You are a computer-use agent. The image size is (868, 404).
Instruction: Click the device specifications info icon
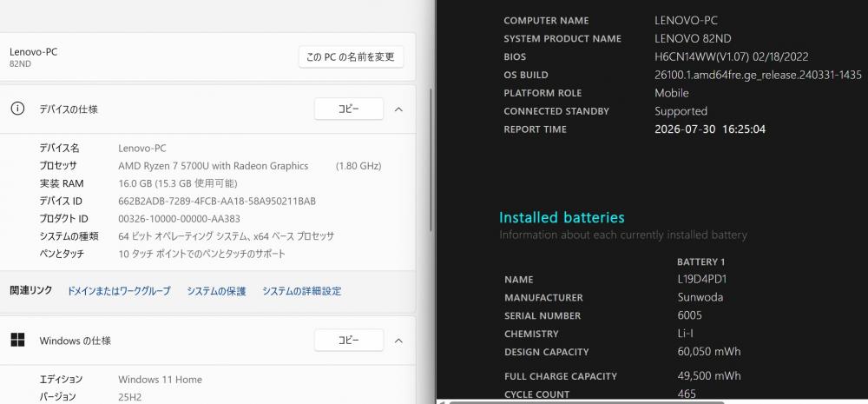[x=17, y=109]
